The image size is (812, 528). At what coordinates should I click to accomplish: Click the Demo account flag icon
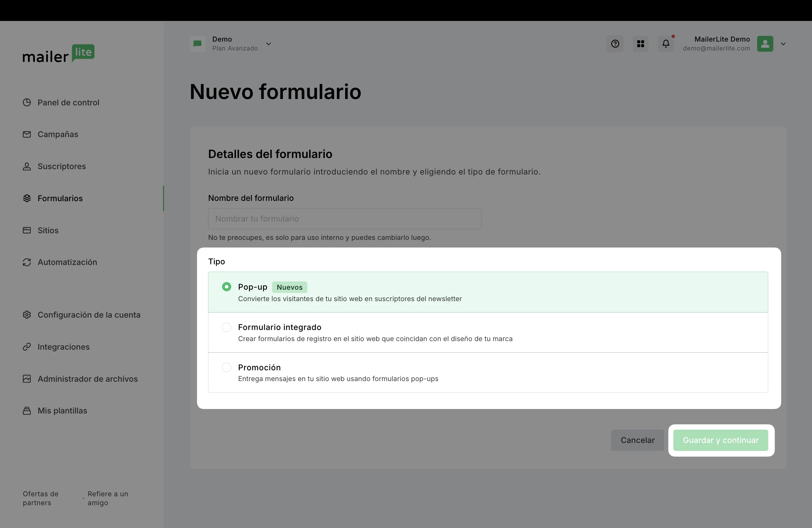click(198, 44)
